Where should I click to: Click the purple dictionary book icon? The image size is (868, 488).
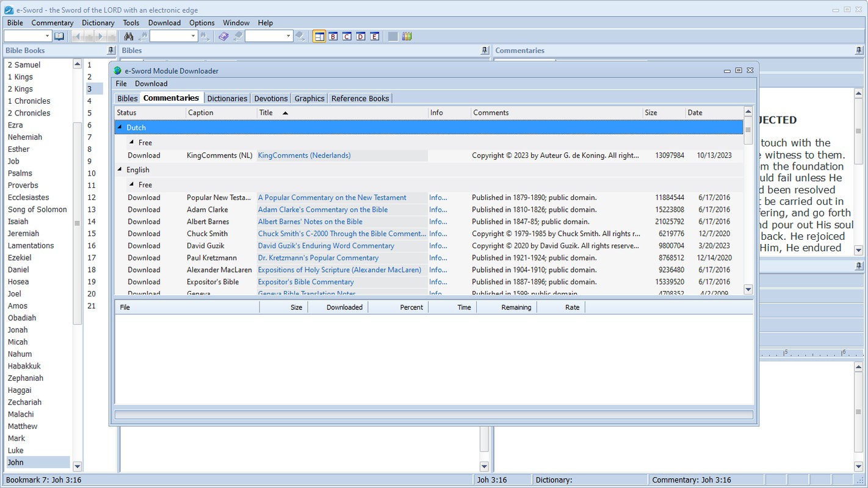point(223,37)
